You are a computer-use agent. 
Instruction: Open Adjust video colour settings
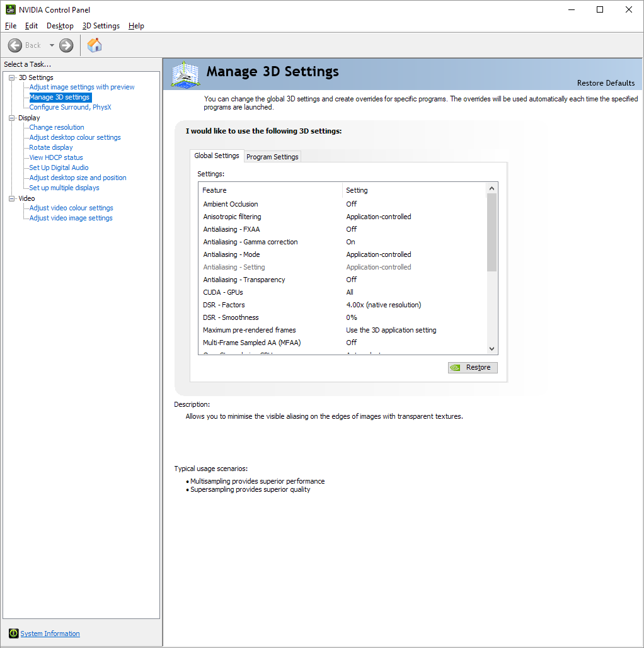[x=71, y=208]
